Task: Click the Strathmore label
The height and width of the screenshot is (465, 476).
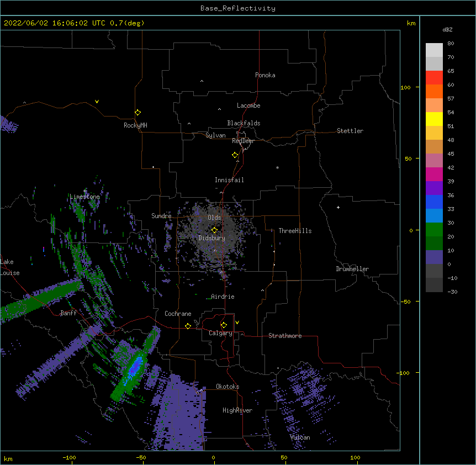Action: pos(285,336)
